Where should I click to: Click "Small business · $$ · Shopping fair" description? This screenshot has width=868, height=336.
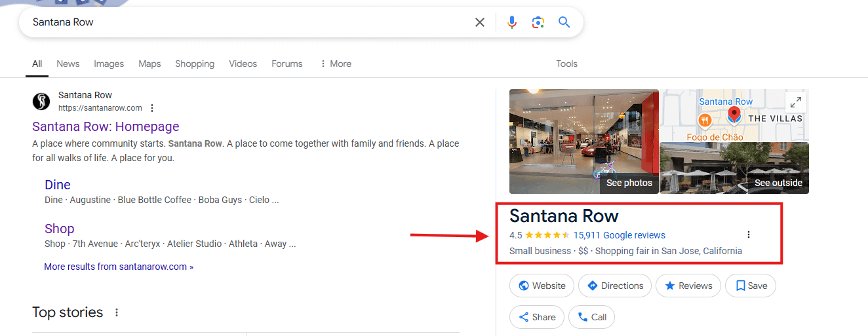point(625,251)
